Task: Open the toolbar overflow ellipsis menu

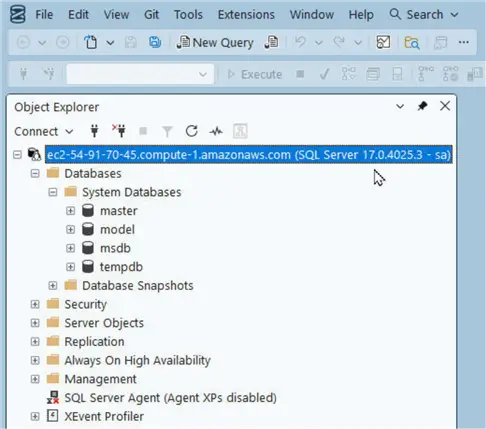Action: (464, 42)
